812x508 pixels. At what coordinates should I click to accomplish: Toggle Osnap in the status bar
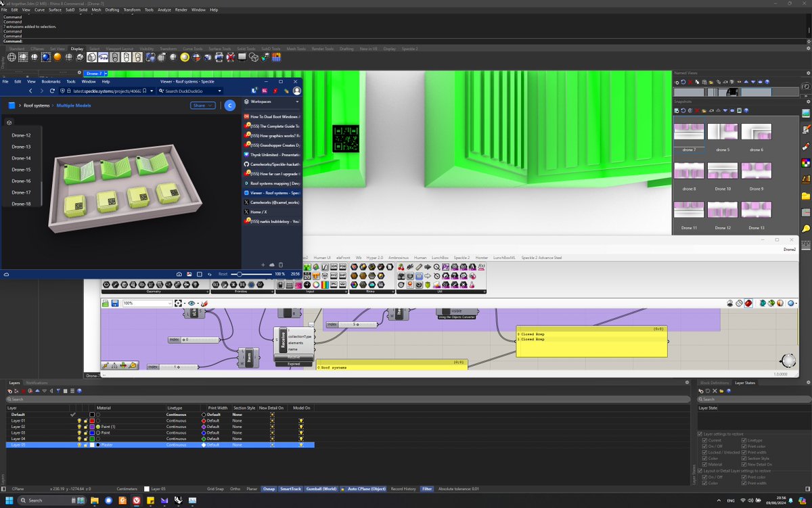pyautogui.click(x=269, y=488)
